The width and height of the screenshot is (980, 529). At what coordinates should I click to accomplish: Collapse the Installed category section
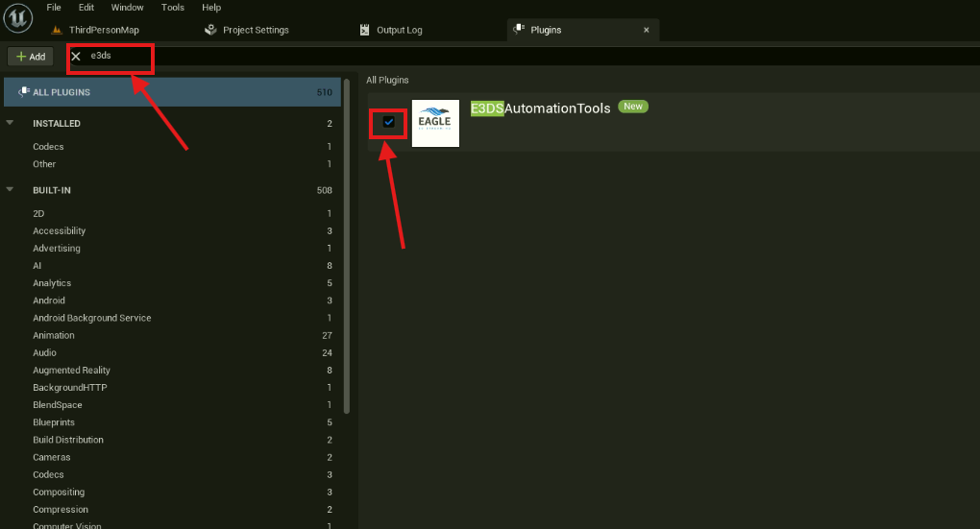click(x=11, y=123)
